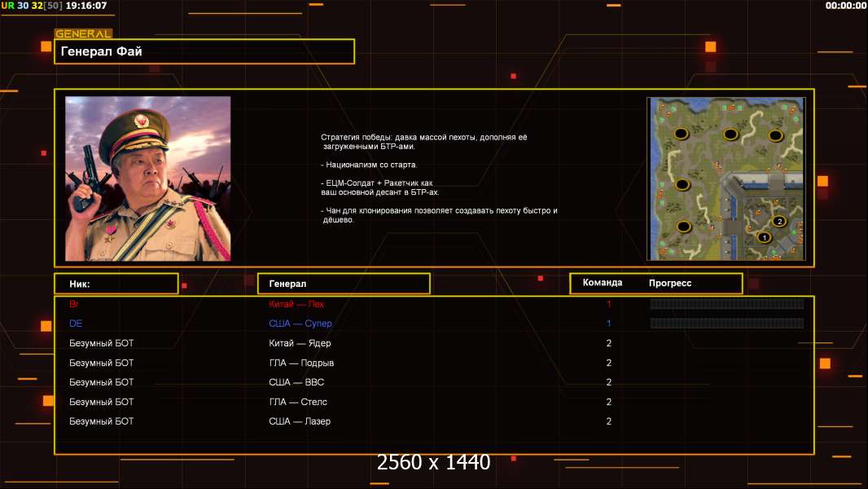Select start position marker 2 on minimap
The width and height of the screenshot is (868, 489).
(x=779, y=221)
